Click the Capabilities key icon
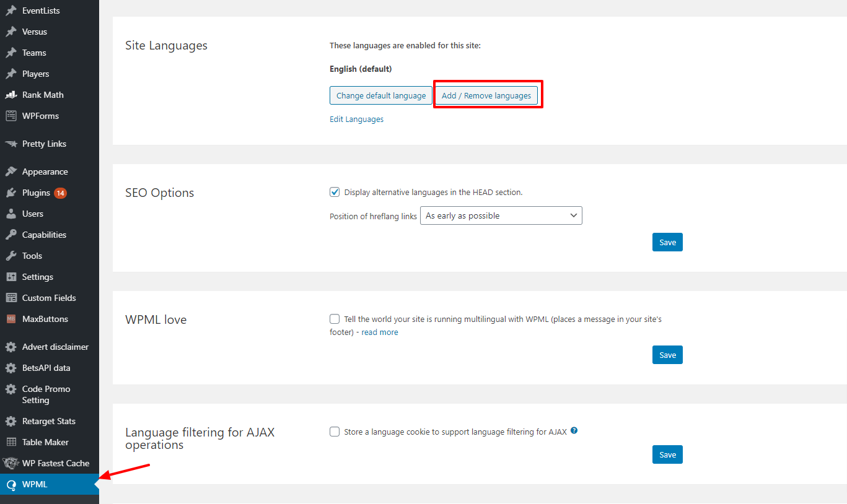The width and height of the screenshot is (847, 504). click(11, 235)
